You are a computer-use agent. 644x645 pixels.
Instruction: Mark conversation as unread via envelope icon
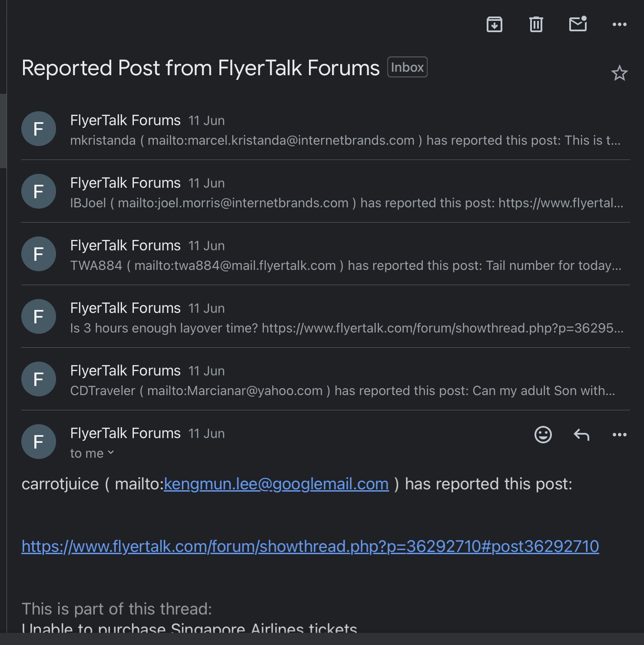click(578, 24)
